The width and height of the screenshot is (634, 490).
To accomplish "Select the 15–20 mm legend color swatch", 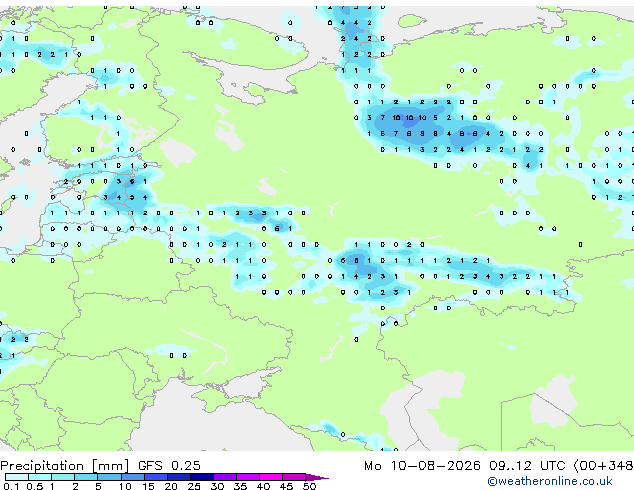I will coord(156,477).
